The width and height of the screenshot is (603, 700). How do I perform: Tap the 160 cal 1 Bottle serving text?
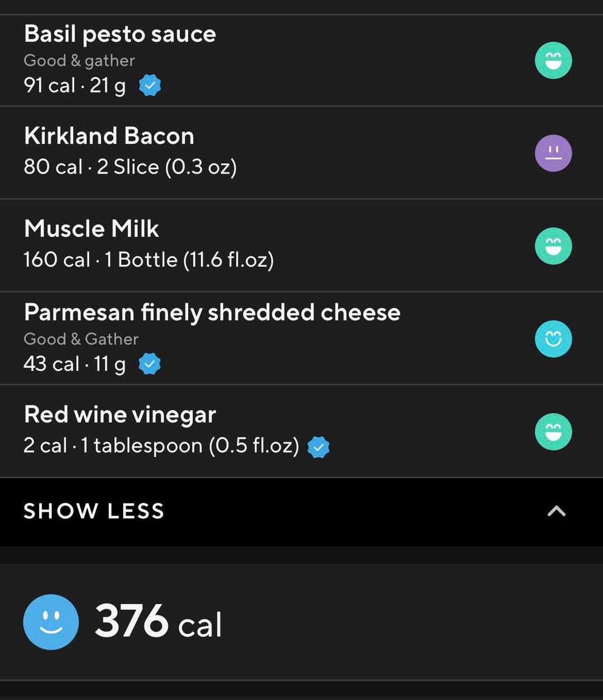pos(149,260)
